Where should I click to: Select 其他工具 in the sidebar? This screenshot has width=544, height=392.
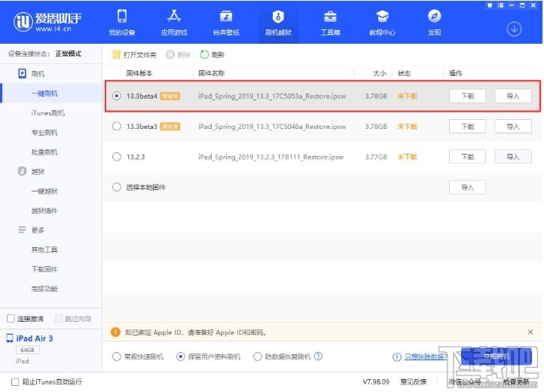click(44, 250)
